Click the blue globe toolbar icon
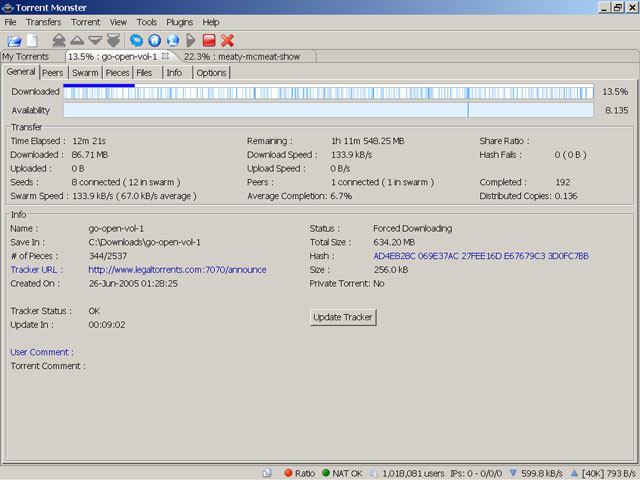Image resolution: width=640 pixels, height=480 pixels. 173,40
